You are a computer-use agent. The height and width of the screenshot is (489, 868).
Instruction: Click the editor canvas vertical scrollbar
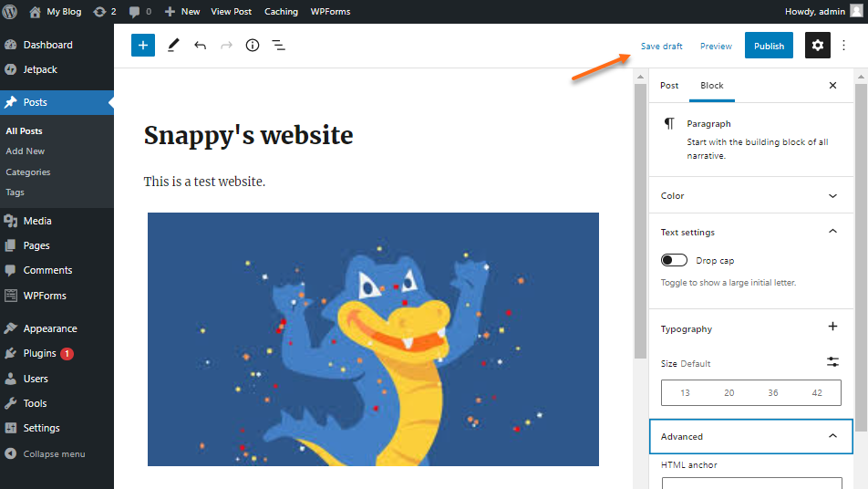point(640,222)
